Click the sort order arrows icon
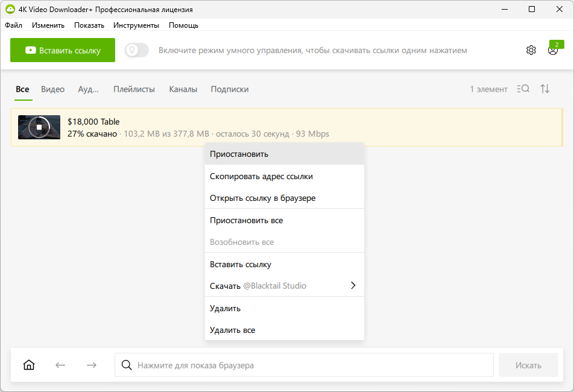The image size is (574, 392). (x=544, y=89)
